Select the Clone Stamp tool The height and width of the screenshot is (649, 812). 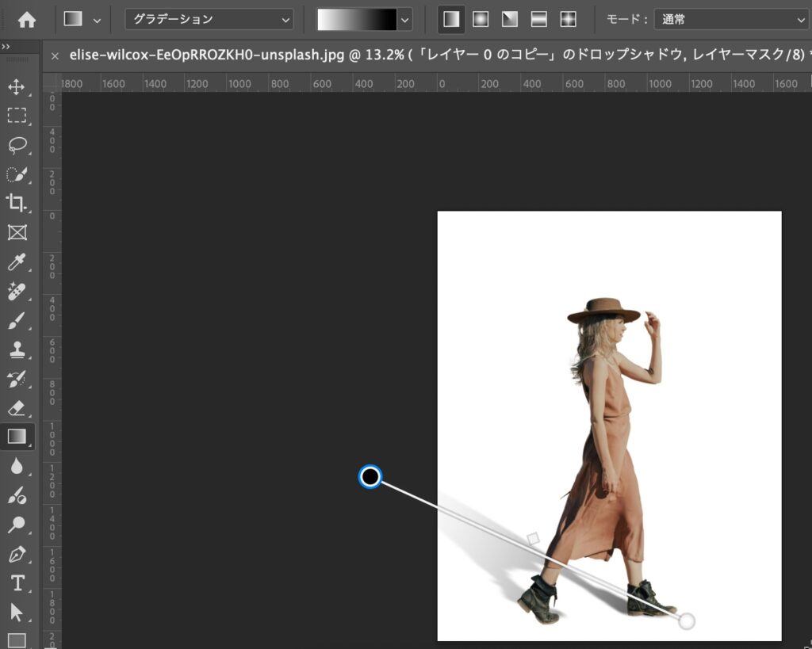click(x=17, y=349)
